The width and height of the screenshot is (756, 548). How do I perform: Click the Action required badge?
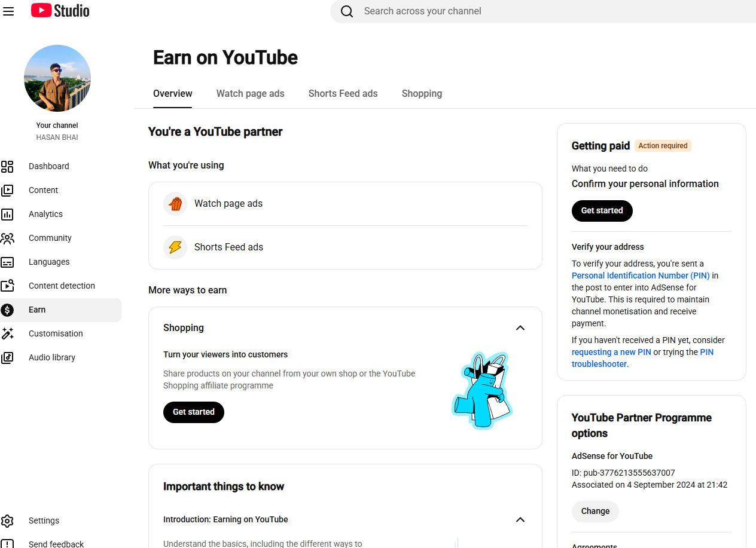[663, 146]
